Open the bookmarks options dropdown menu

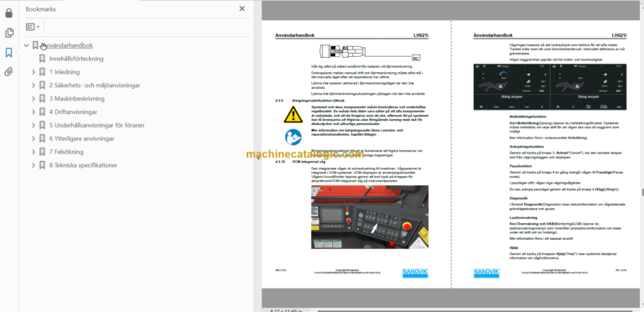click(x=33, y=27)
